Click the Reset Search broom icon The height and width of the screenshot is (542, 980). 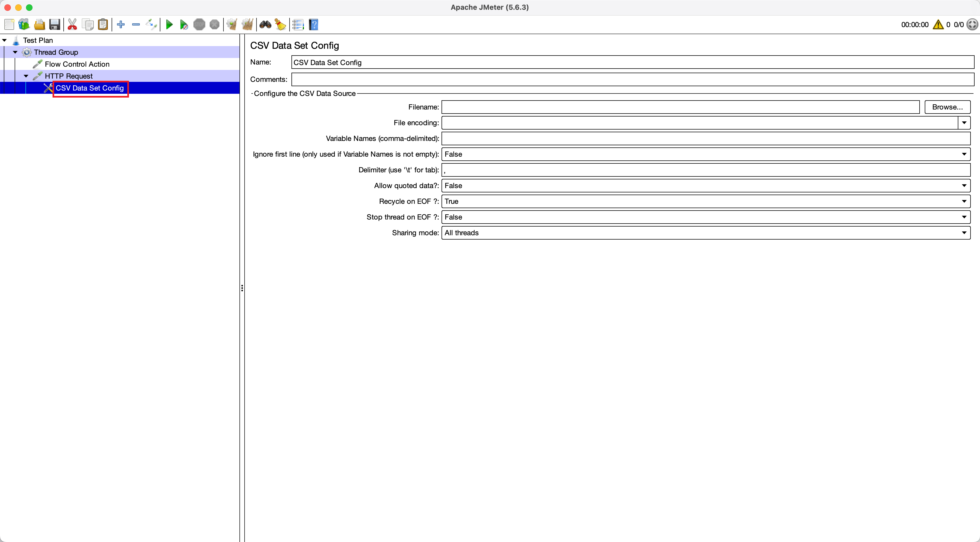280,25
